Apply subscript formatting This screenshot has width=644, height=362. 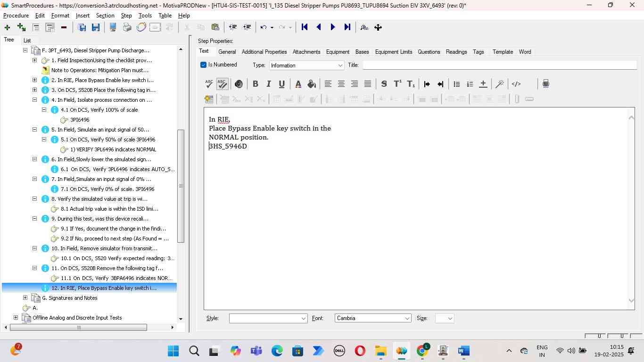[411, 84]
